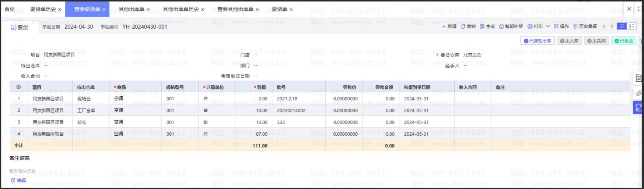Switch to the single-column list layout view
Screen dimensions: 644x189
622,26
